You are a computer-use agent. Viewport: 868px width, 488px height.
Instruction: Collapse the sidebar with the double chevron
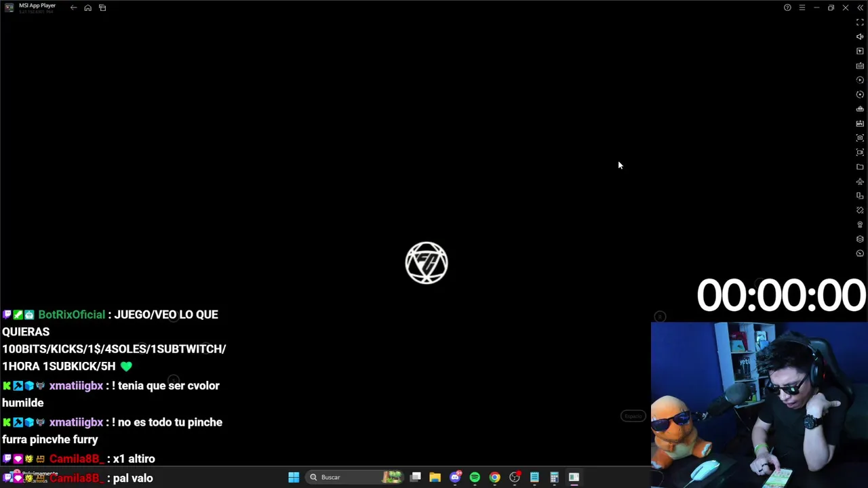pos(860,7)
